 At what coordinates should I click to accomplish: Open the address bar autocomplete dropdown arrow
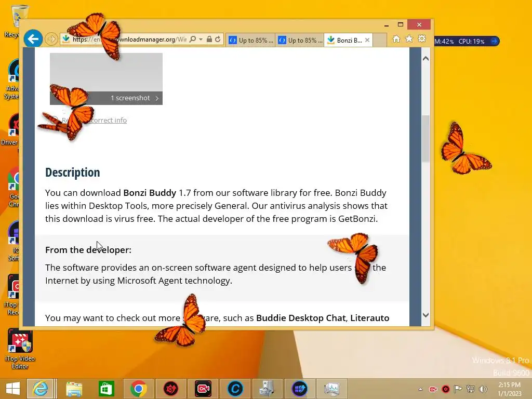point(201,39)
